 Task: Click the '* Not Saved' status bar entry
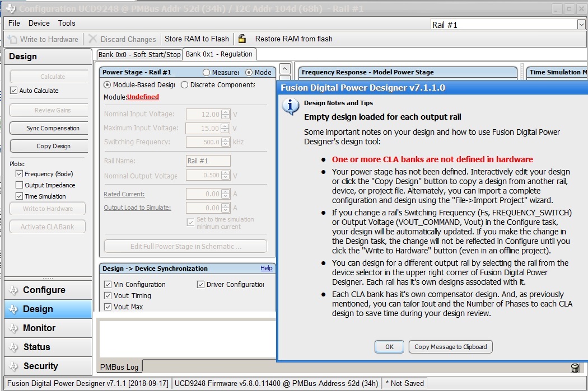pos(405,383)
